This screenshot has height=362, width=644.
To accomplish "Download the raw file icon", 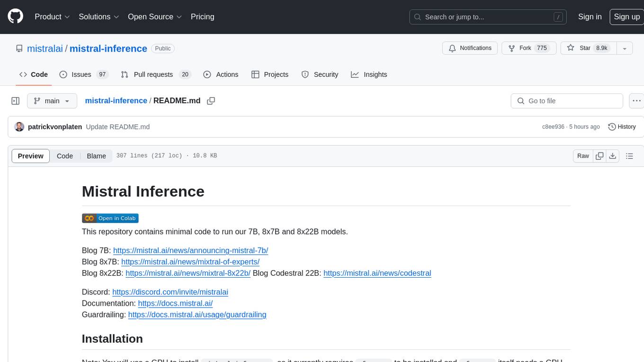I will coord(612,156).
